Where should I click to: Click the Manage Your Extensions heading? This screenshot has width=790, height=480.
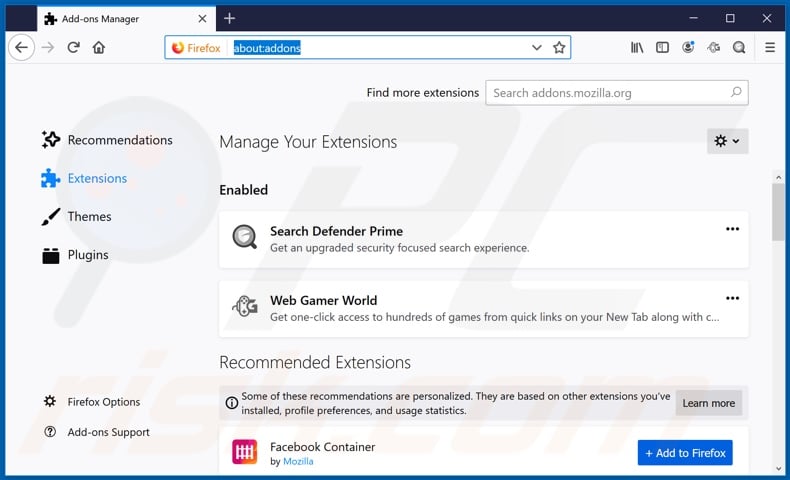point(308,142)
